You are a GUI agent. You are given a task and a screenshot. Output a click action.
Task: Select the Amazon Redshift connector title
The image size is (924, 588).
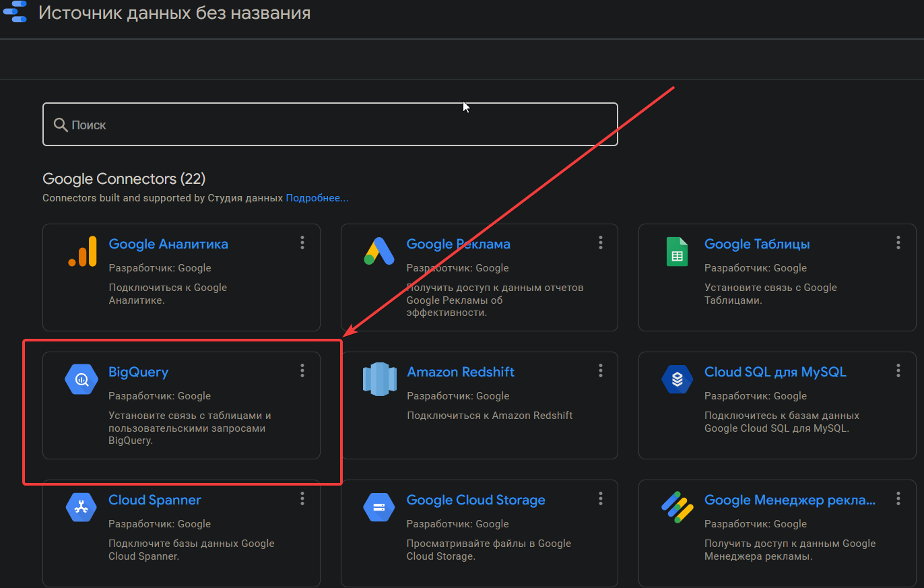point(461,372)
